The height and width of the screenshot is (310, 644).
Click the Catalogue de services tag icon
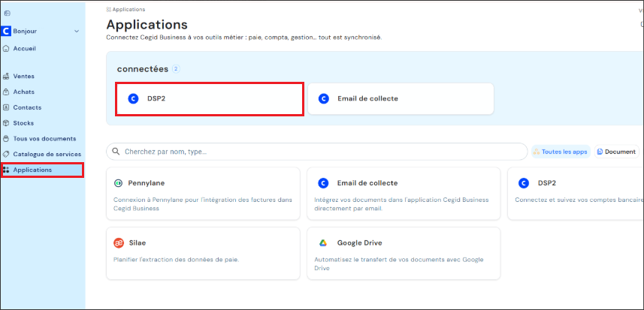pyautogui.click(x=6, y=154)
